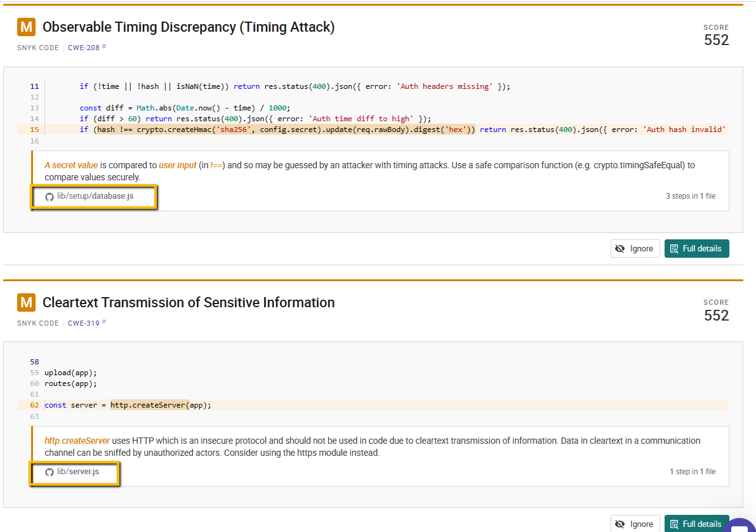The height and width of the screenshot is (532, 756).
Task: Click the medium severity badge for Timing Attack
Action: [x=27, y=27]
